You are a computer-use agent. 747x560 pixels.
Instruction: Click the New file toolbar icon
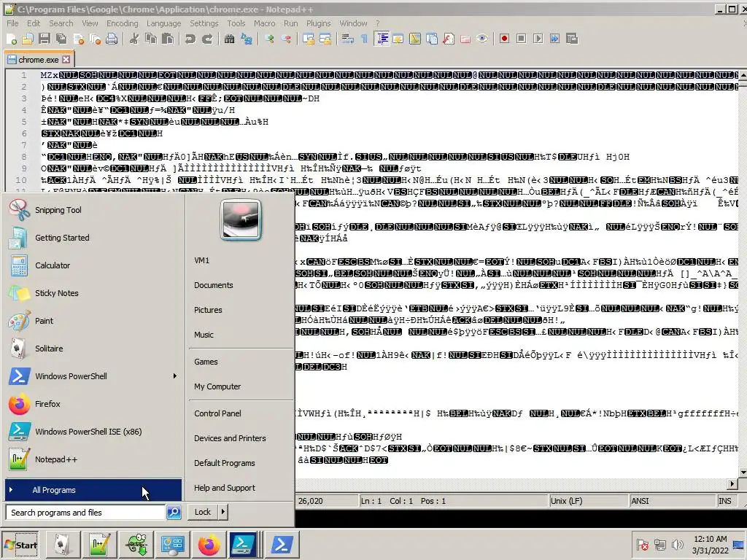click(x=12, y=39)
